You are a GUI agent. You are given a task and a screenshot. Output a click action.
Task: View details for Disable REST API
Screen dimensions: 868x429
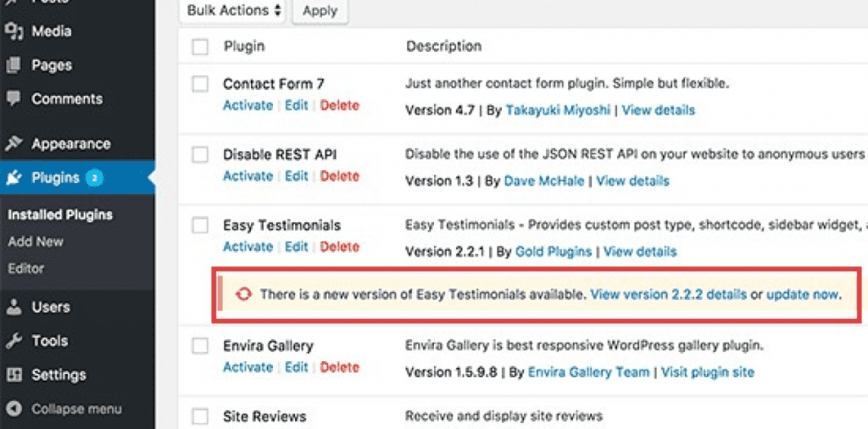[x=632, y=181]
